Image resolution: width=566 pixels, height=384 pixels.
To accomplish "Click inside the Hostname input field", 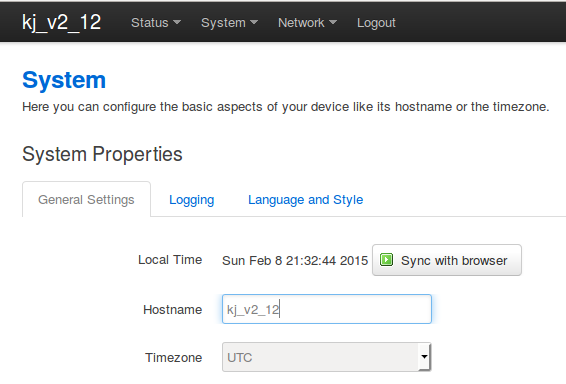I will 327,309.
